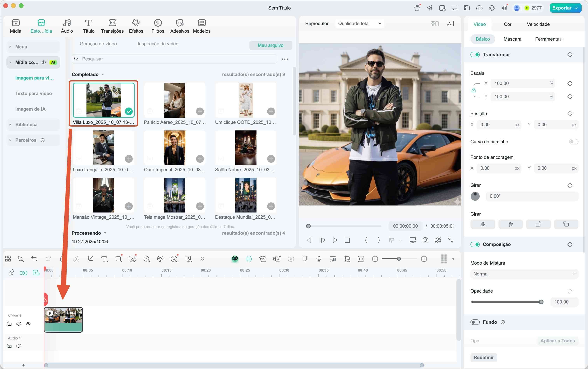Open the Qualidade total dropdown
This screenshot has height=369, width=588.
(x=359, y=24)
